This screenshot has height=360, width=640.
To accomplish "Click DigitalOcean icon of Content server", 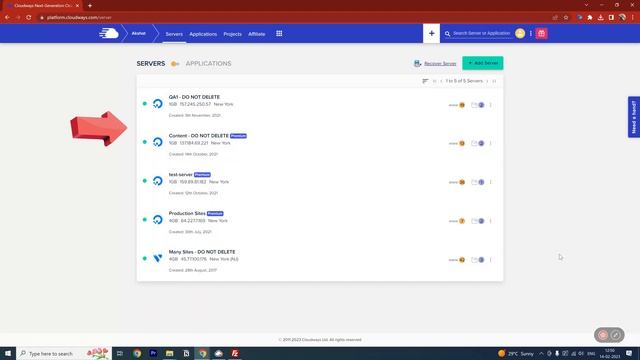I will 158,142.
